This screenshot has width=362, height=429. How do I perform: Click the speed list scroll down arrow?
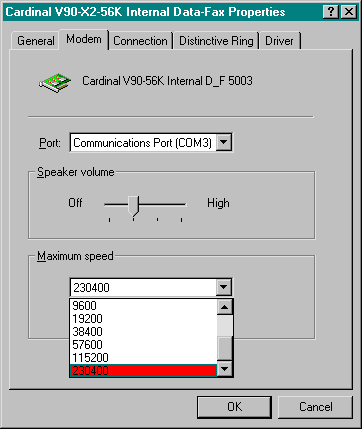(x=224, y=368)
